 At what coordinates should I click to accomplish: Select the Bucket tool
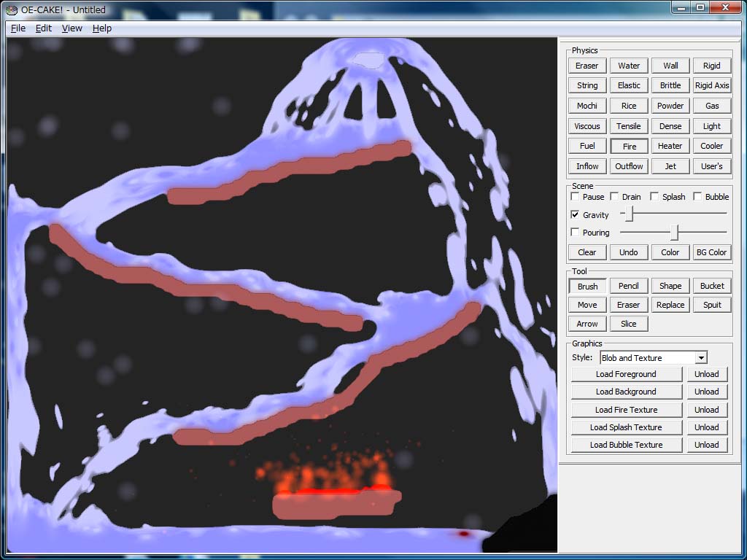pyautogui.click(x=712, y=286)
